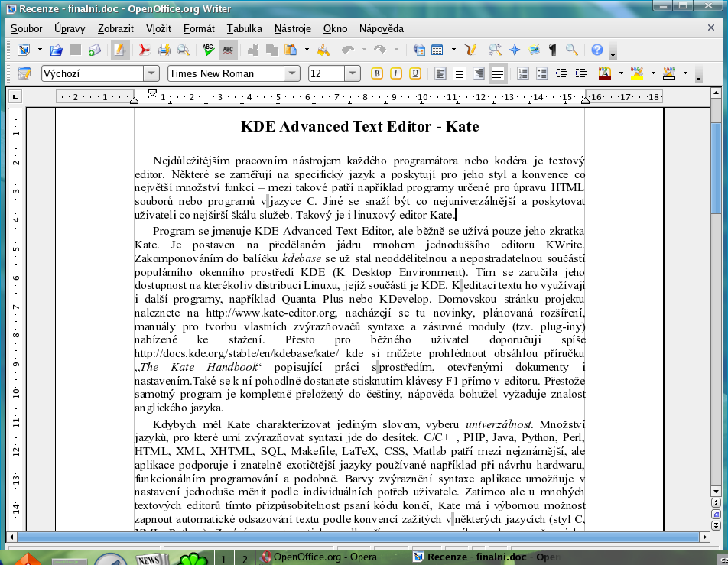Viewport: 728px width, 565px height.
Task: Open the New document type dropdown arrow
Action: [40, 50]
